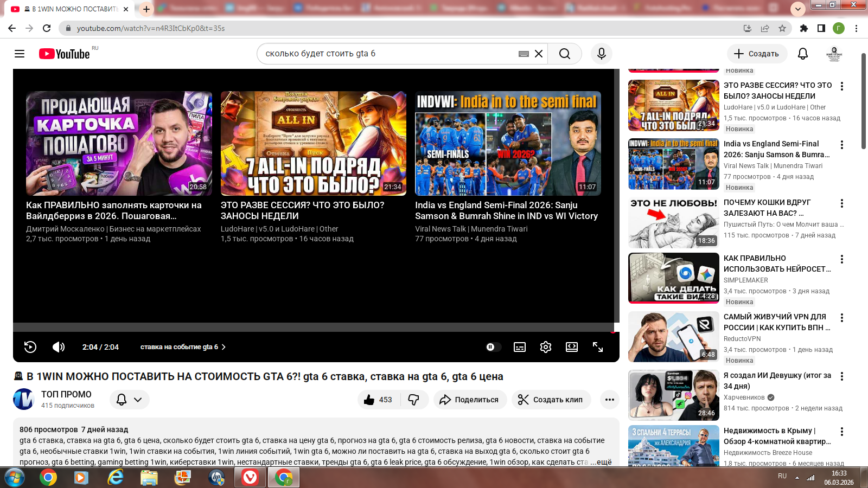The width and height of the screenshot is (868, 488).
Task: Like the video with the thumbs-up button
Action: point(379,400)
